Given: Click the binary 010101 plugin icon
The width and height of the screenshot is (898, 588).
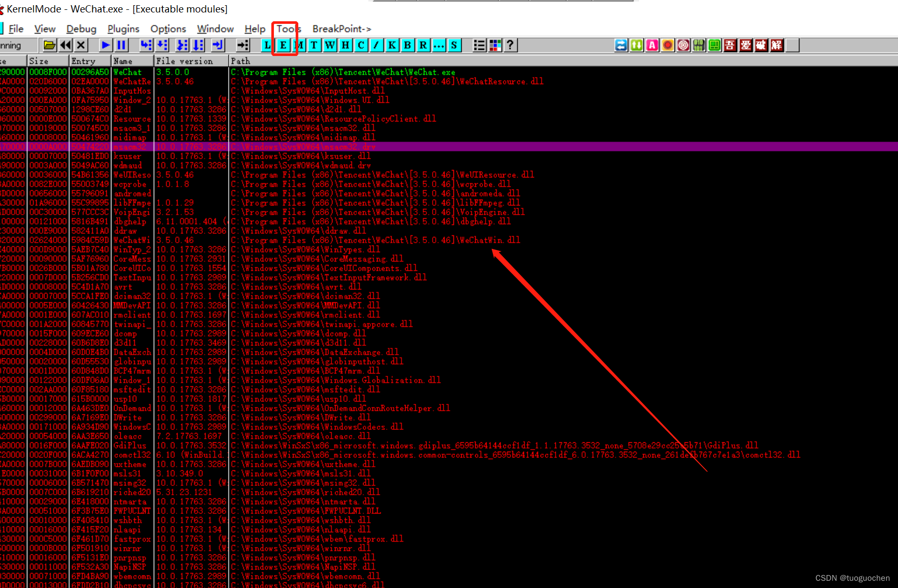Looking at the screenshot, I should [x=699, y=45].
